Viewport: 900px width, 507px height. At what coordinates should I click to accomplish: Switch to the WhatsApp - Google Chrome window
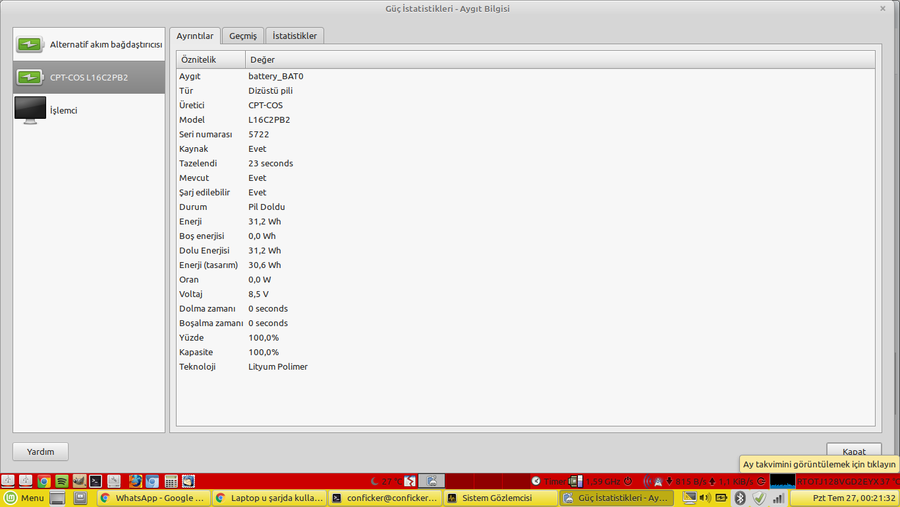click(x=153, y=498)
